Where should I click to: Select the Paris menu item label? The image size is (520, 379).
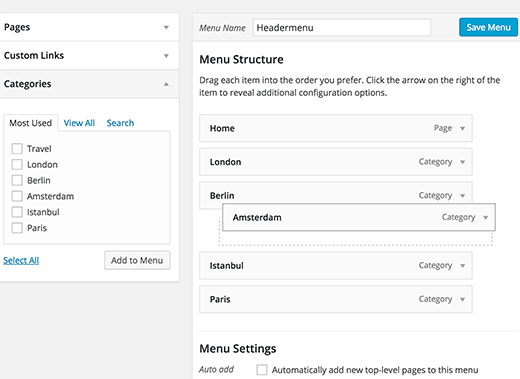pos(220,299)
